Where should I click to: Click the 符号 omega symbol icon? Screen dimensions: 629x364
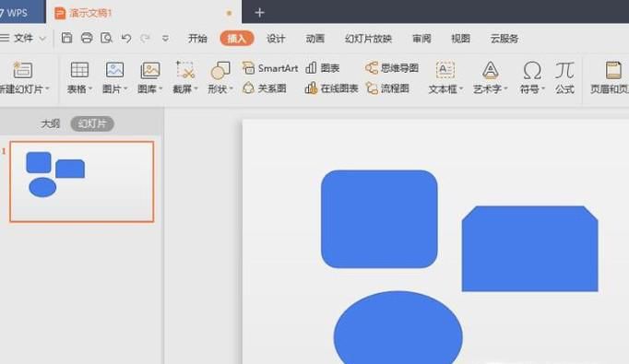(532, 71)
